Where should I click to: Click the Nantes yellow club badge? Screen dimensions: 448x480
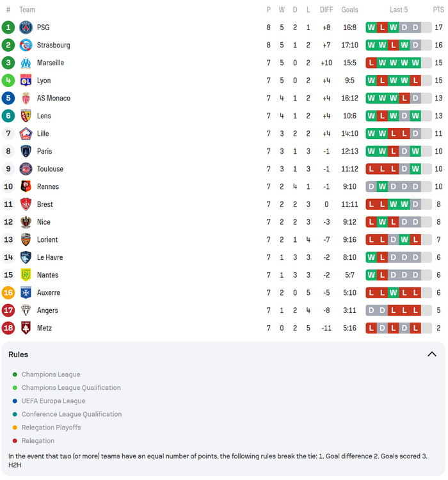coord(26,275)
